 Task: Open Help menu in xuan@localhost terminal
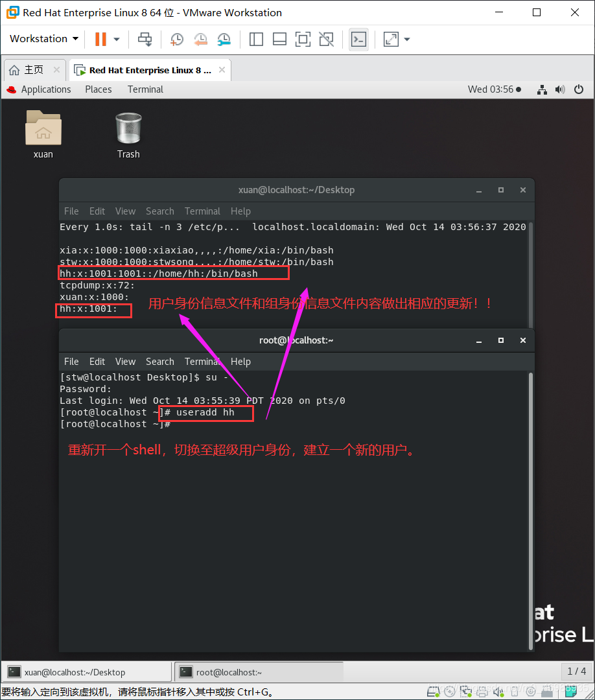tap(240, 211)
